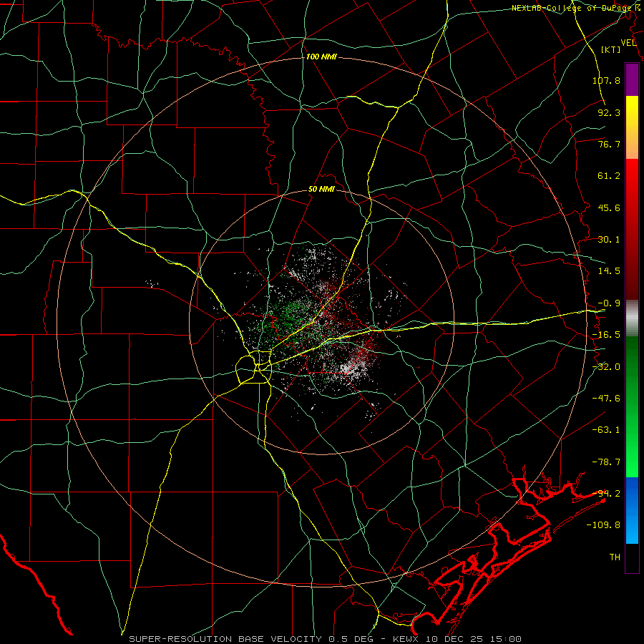Viewport: 644px width, 644px height.
Task: Pick the yellow-orange segment of the velocity scale
Action: tap(632, 127)
